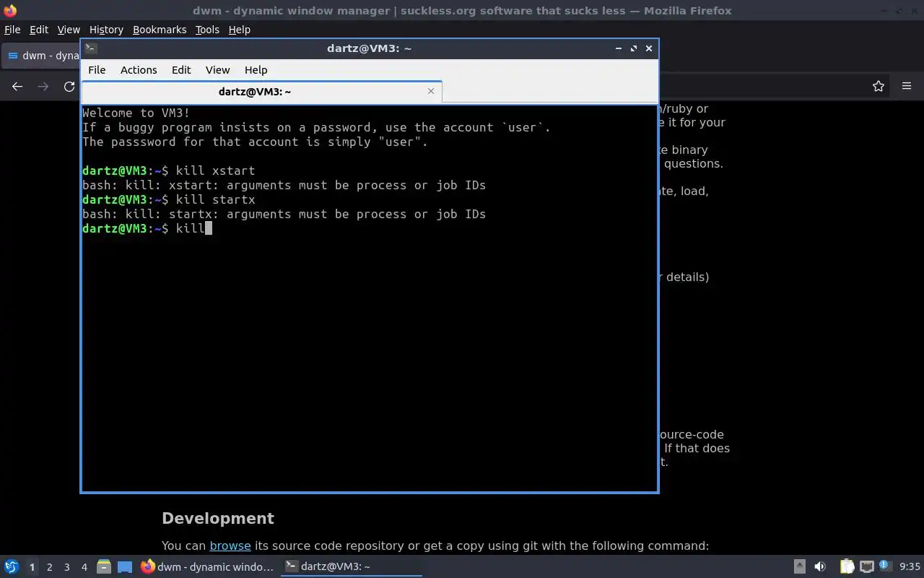This screenshot has height=578, width=924.
Task: Go forward one page in Firefox
Action: coord(43,86)
